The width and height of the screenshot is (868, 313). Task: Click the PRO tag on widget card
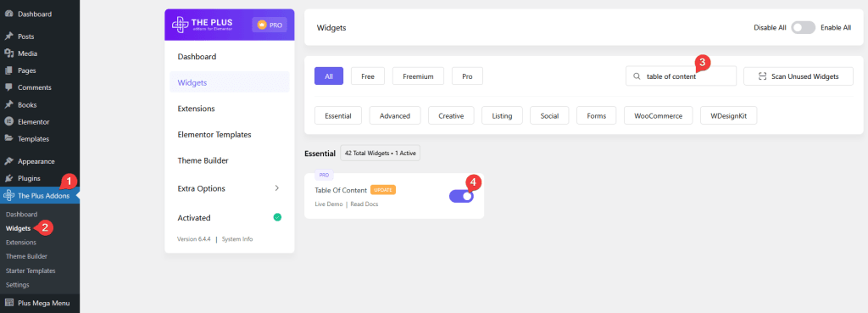(x=324, y=175)
